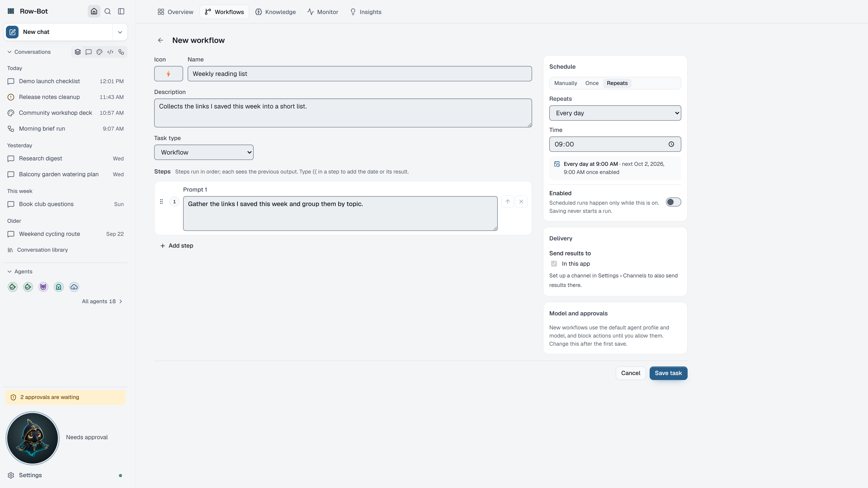Open the home view icon
This screenshot has height=488, width=868.
tap(94, 12)
